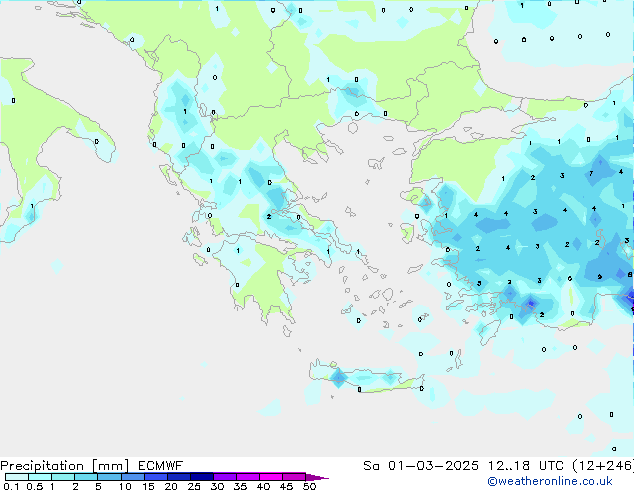Image resolution: width=634 pixels, height=490 pixels.
Task: Click the legend value label '0.1'
Action: (x=11, y=486)
